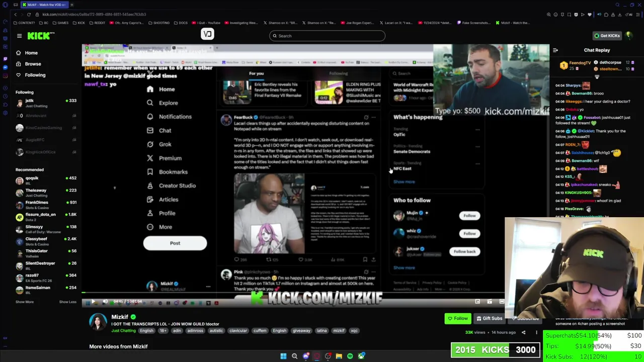The image size is (644, 362).
Task: Open the GAMES bookmarks folder
Action: 61,23
